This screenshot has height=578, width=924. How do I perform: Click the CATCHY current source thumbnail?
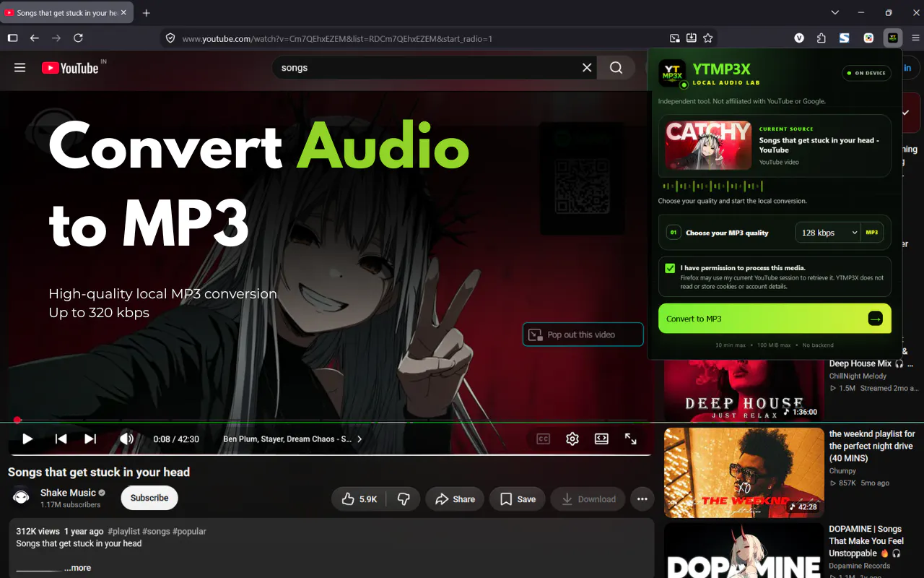(x=708, y=145)
